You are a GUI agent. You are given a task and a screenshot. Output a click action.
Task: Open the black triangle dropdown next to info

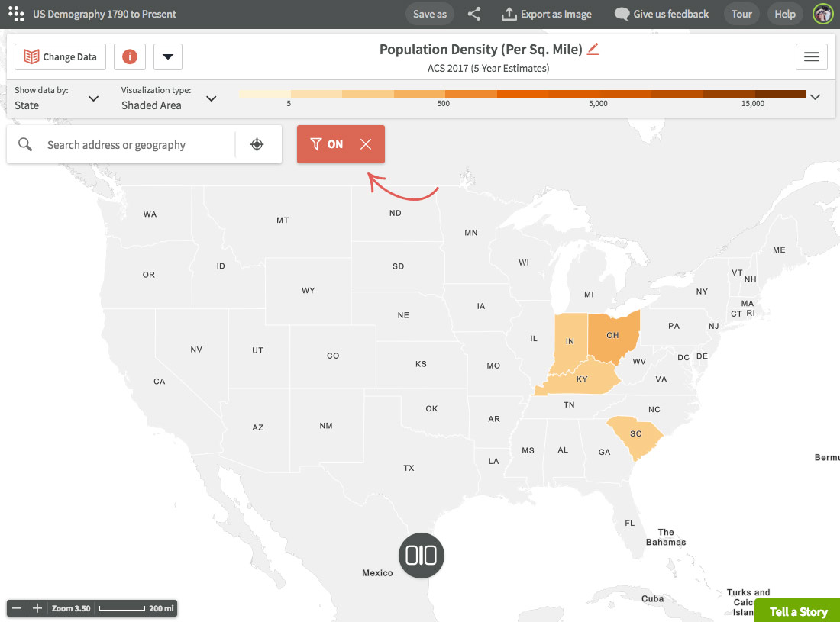pyautogui.click(x=168, y=56)
